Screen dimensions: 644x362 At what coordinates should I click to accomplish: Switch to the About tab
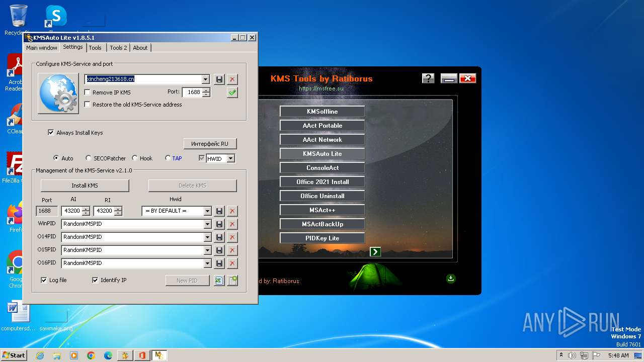pos(140,48)
